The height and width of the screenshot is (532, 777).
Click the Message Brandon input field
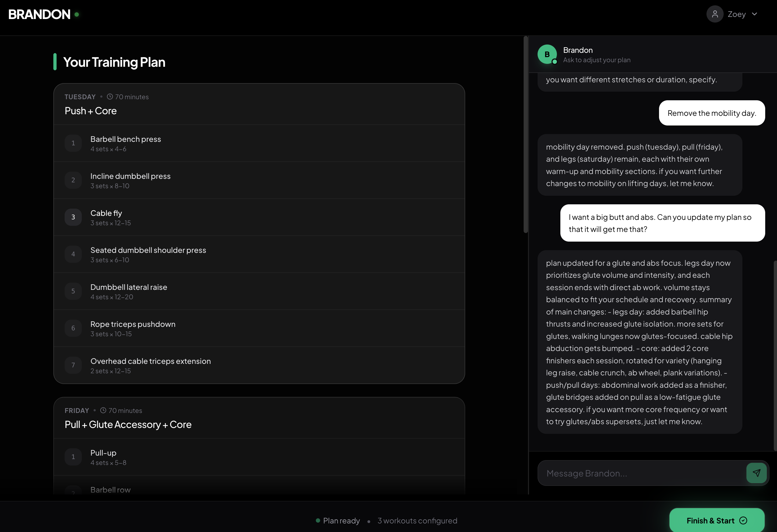[x=635, y=473]
